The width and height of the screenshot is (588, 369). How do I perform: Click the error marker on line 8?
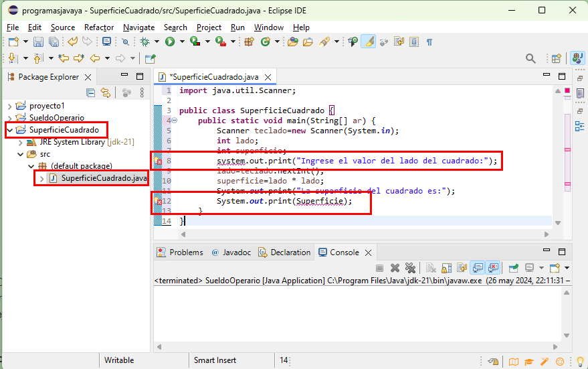(x=158, y=161)
